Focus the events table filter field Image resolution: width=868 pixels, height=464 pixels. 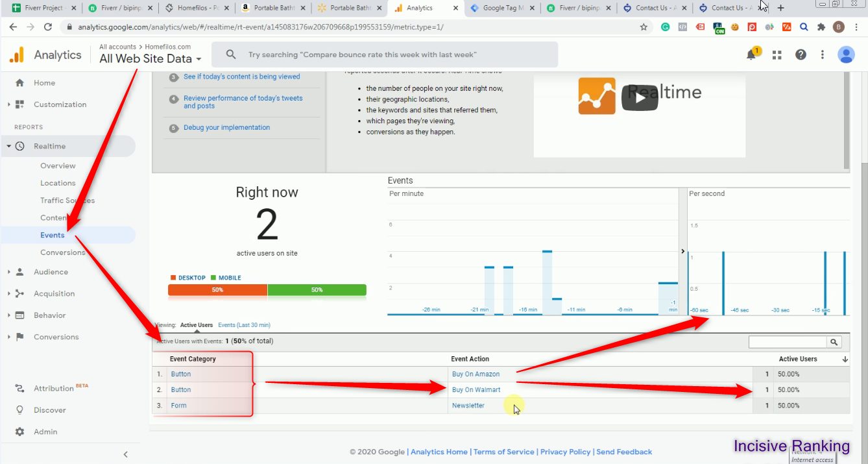[788, 342]
